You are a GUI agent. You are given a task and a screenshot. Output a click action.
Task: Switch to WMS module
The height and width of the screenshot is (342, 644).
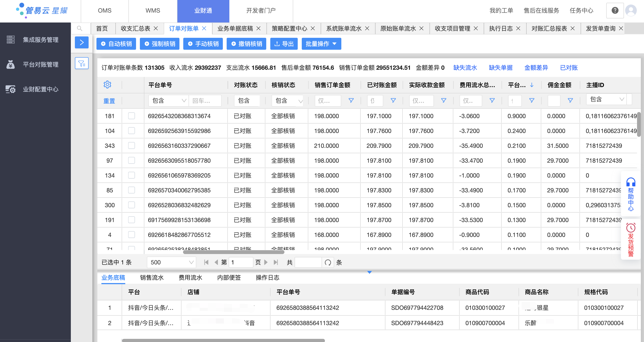click(x=153, y=11)
